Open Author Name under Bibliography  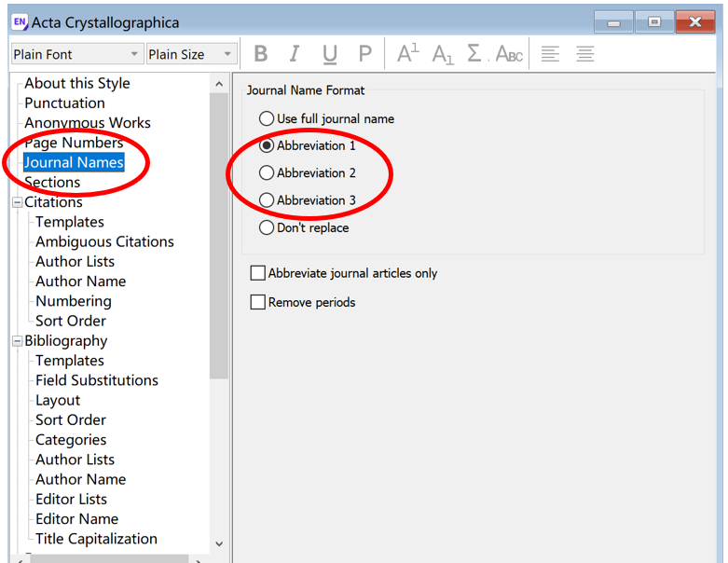81,479
